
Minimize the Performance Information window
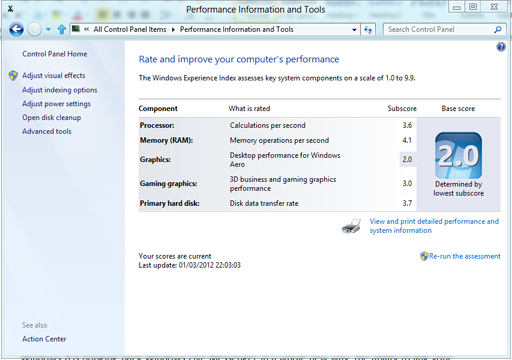pos(457,7)
